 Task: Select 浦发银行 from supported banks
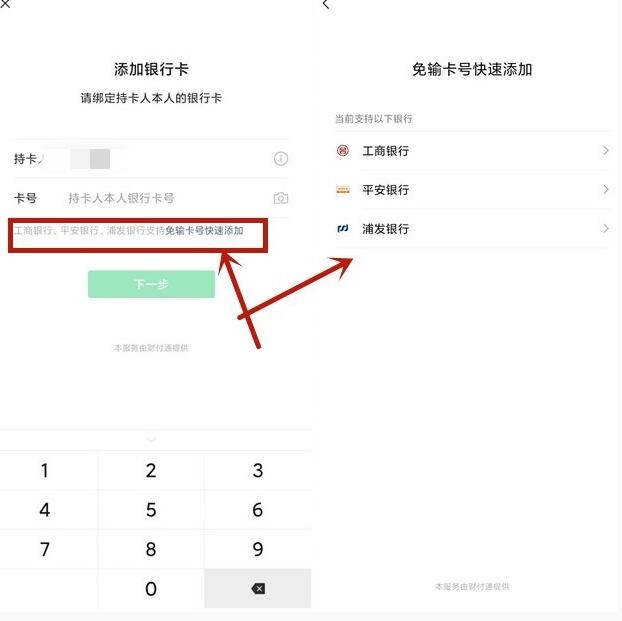pyautogui.click(x=472, y=229)
